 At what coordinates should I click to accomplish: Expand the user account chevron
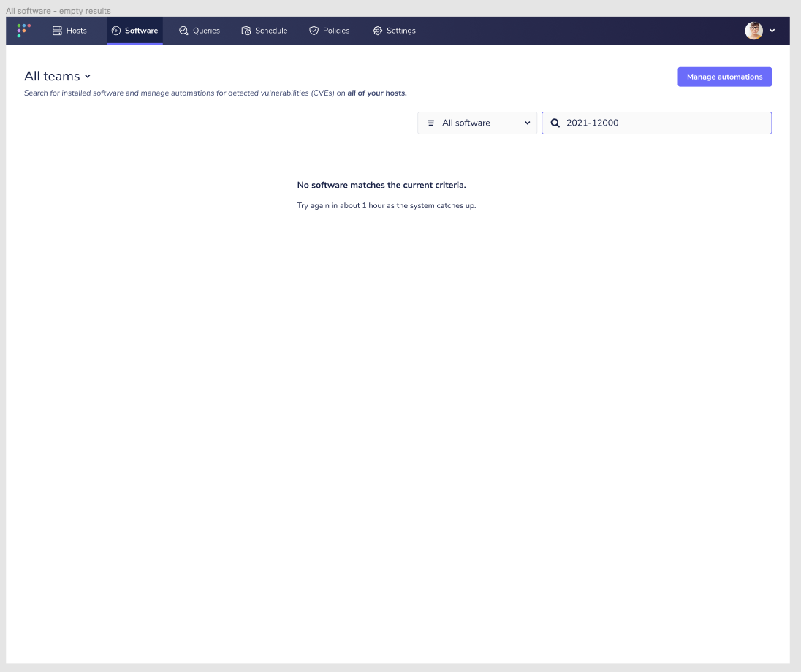[772, 31]
